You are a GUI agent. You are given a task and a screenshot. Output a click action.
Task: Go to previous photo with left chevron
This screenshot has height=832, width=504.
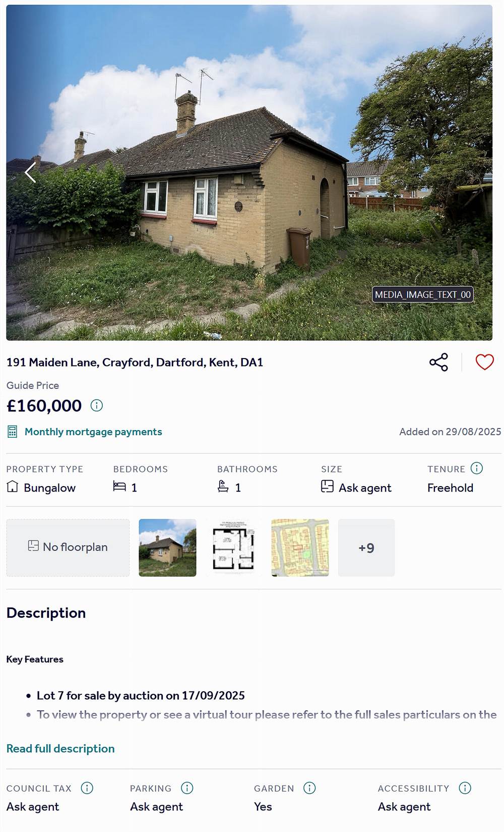[30, 172]
